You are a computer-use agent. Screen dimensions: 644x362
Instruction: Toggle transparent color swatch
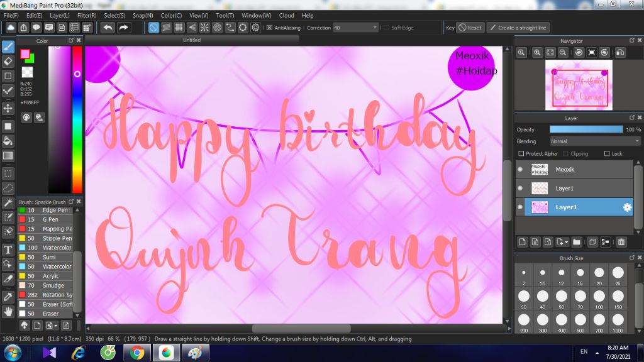tap(27, 72)
